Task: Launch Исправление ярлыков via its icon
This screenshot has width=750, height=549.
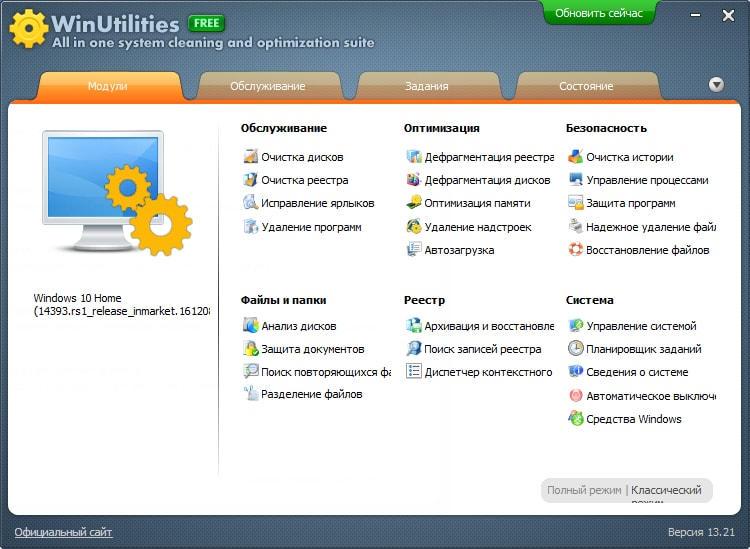Action: pos(251,203)
